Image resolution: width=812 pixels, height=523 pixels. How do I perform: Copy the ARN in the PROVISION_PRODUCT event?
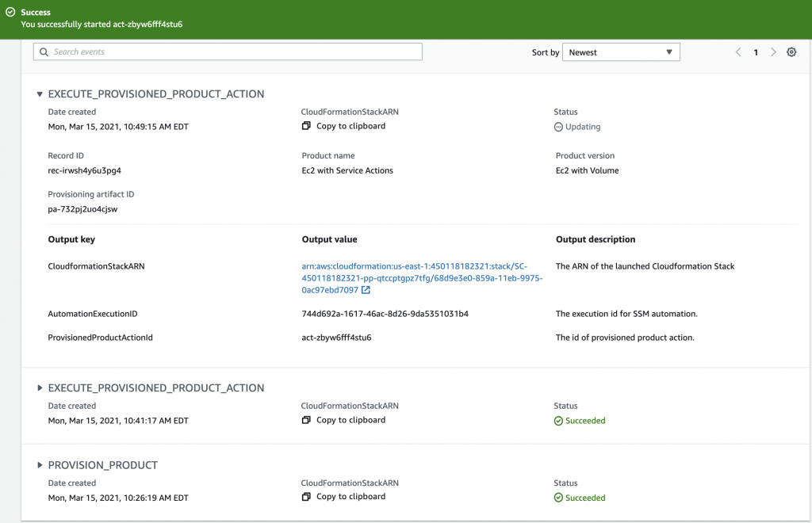306,496
